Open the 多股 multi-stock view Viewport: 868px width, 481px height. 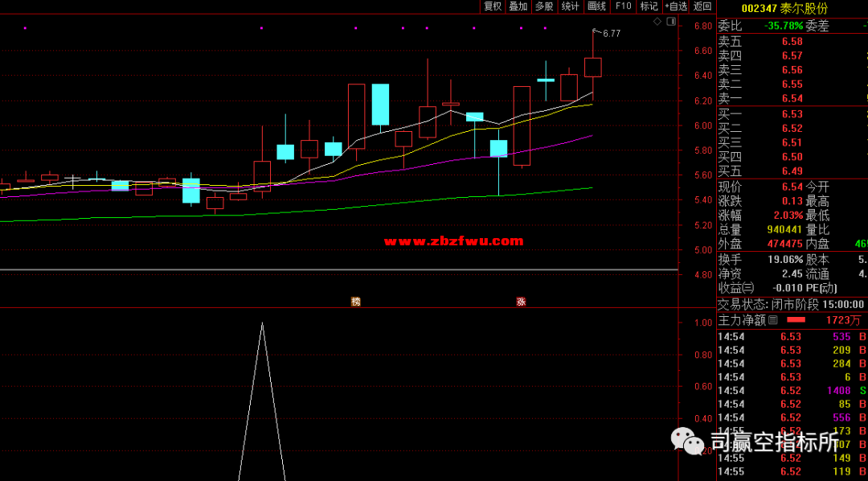(x=543, y=6)
